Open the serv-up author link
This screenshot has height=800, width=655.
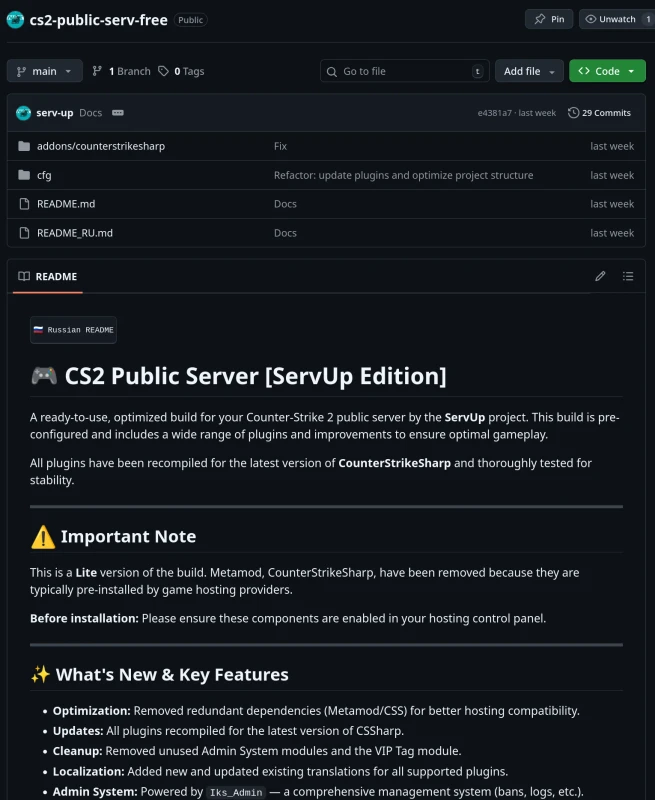tap(55, 113)
